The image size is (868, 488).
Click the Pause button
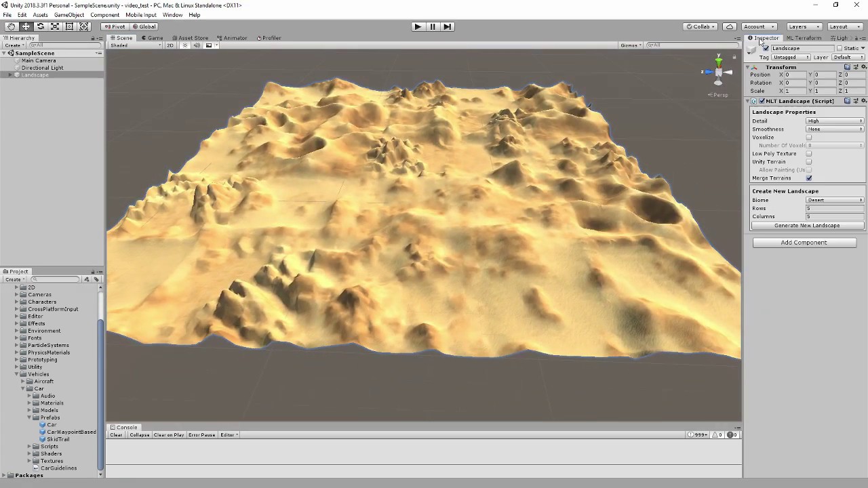433,26
